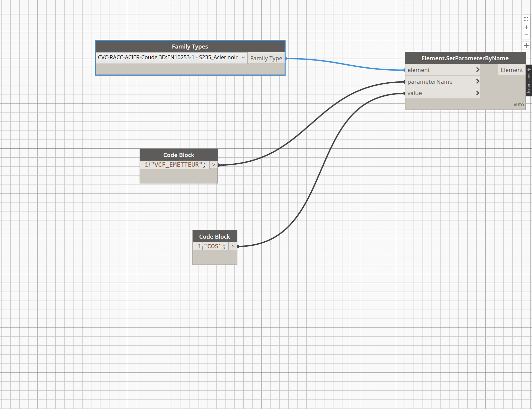Click the parameterName input port chevron
532x409 pixels.
[477, 81]
